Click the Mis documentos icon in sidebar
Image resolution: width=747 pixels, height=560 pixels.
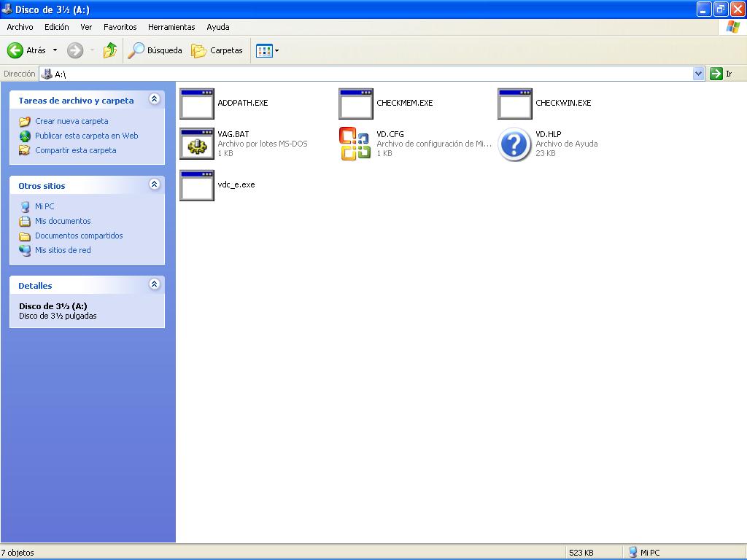(x=25, y=222)
